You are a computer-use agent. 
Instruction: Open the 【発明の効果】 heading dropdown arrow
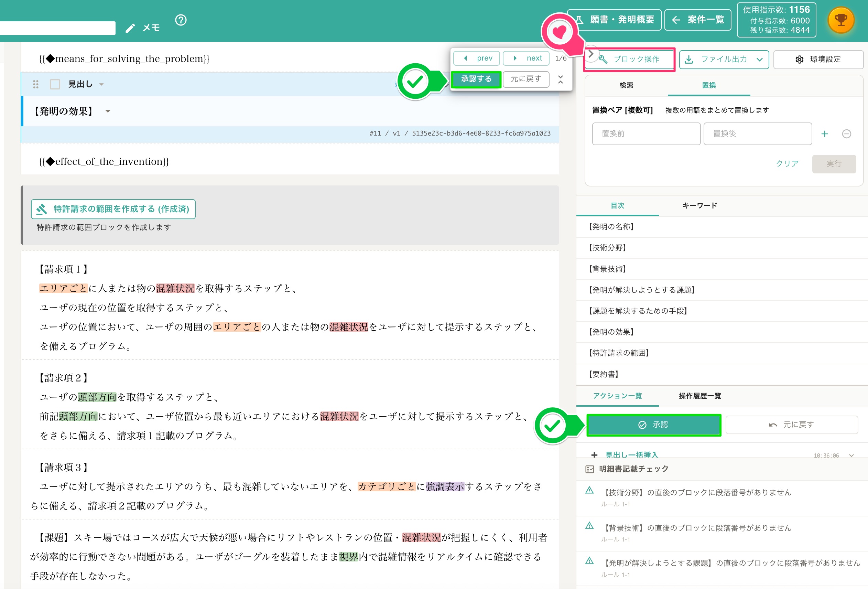click(108, 111)
